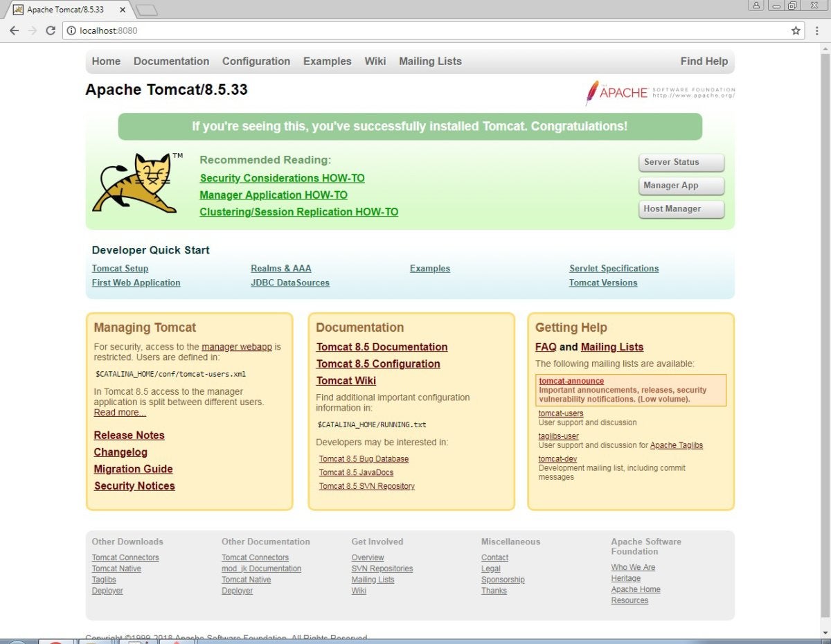
Task: Click the Chrome user profile icon
Action: pos(756,6)
